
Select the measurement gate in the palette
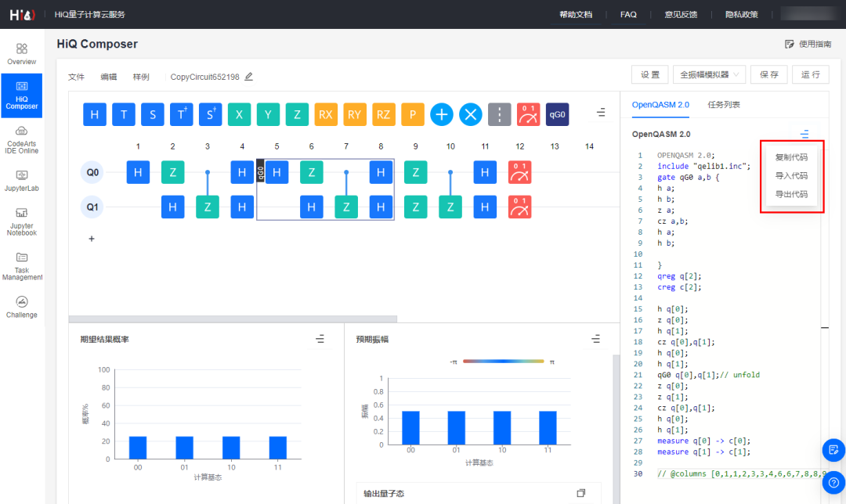(x=529, y=114)
